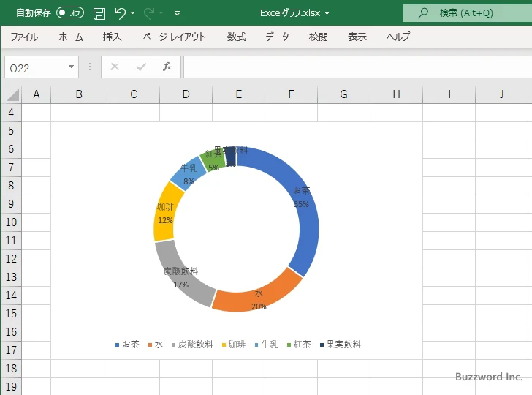The image size is (532, 395).
Task: Click the 炭酸飲料 legend entry
Action: click(x=192, y=345)
